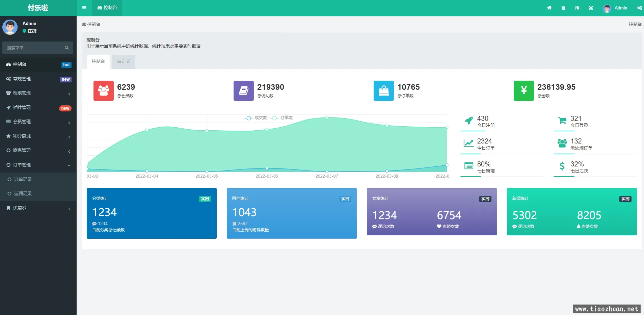Click the red total members icon
Screen dimensions: 644x315
pos(103,90)
